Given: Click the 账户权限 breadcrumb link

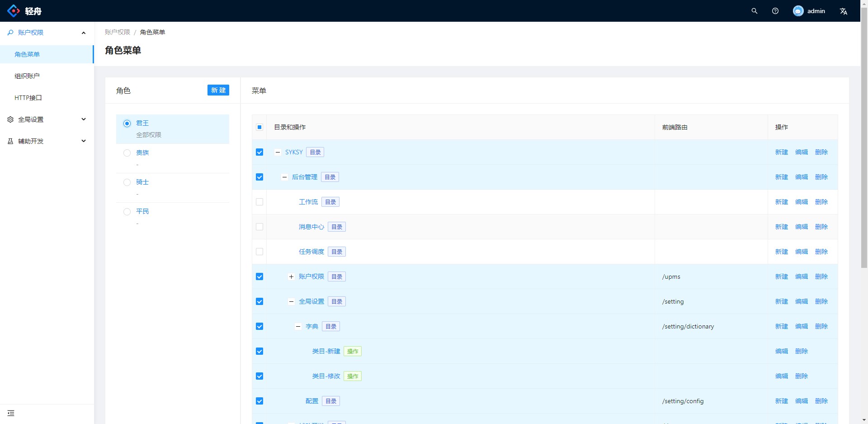Looking at the screenshot, I should [118, 32].
